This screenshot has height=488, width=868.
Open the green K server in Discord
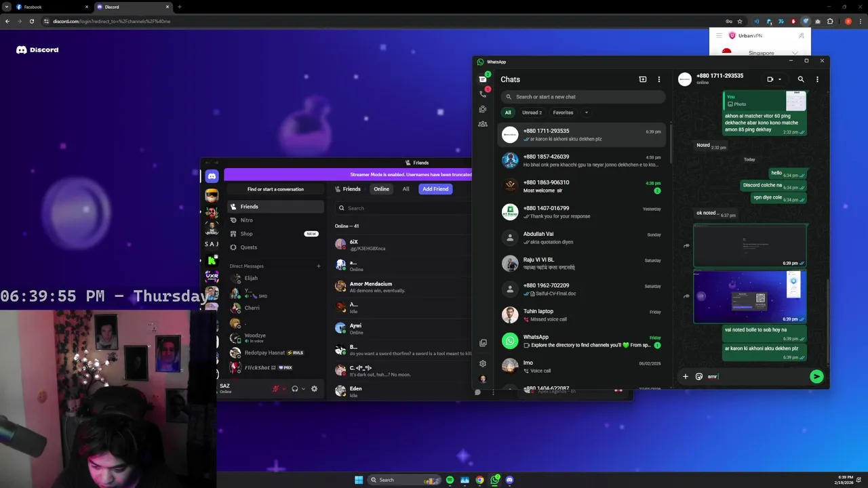[212, 260]
